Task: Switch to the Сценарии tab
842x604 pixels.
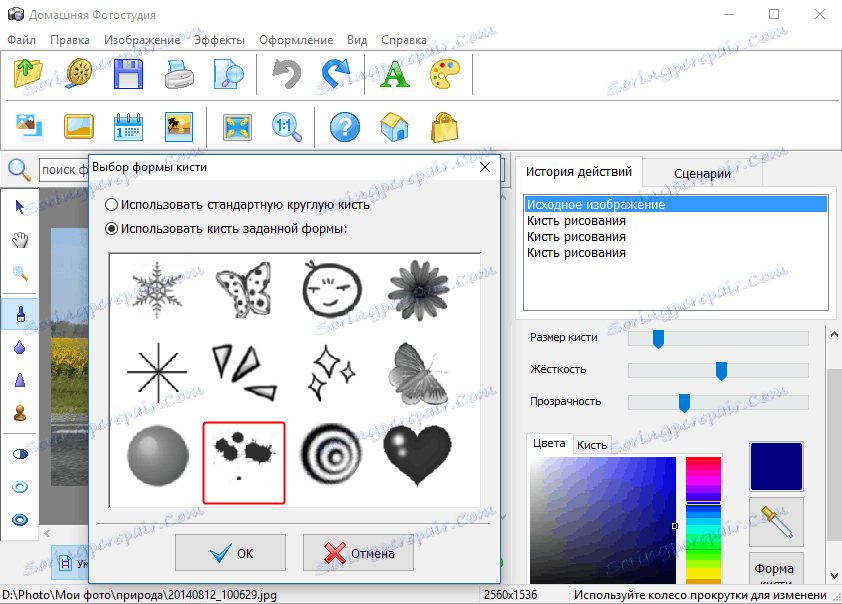Action: [x=702, y=173]
